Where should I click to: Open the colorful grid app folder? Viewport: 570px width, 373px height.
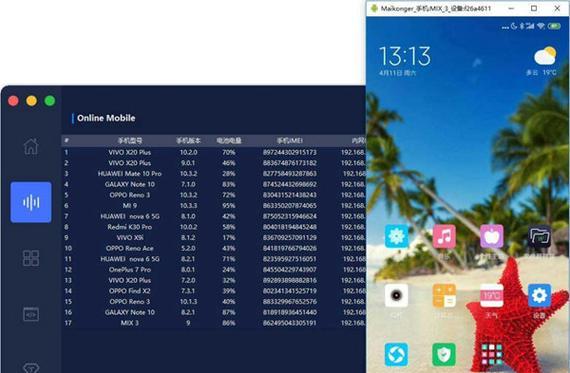pos(491,354)
